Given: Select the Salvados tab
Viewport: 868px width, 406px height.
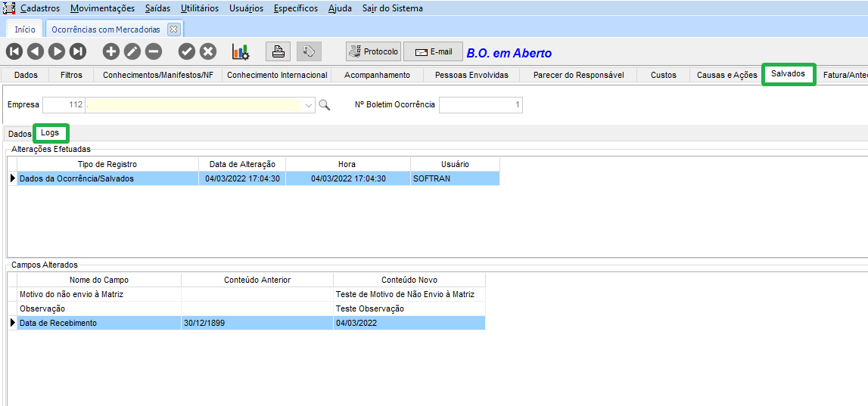Looking at the screenshot, I should [789, 74].
